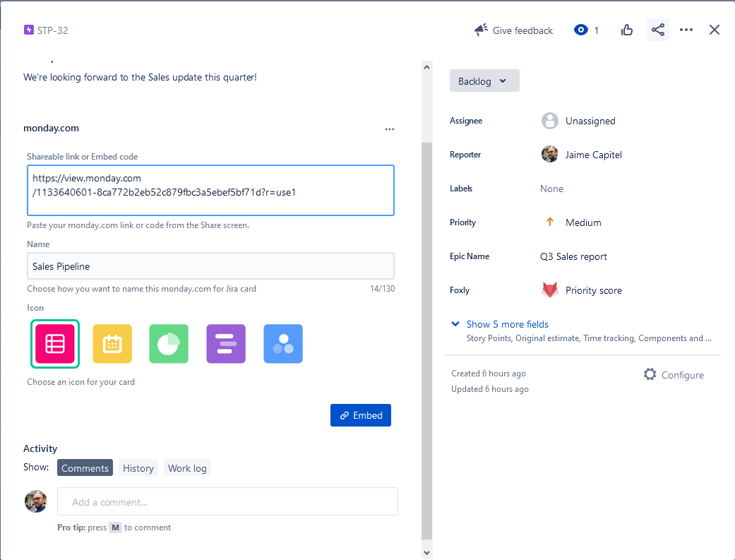735x560 pixels.
Task: Vote with the thumbs-up icon
Action: [x=627, y=30]
